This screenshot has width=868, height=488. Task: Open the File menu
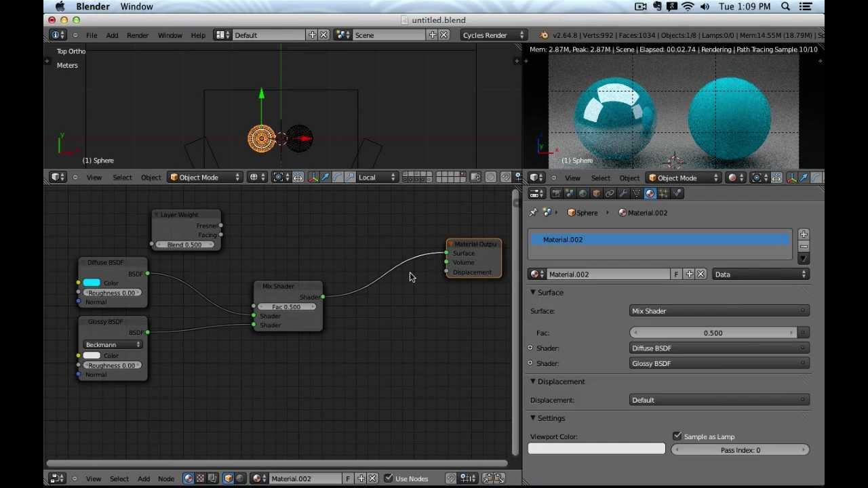92,35
